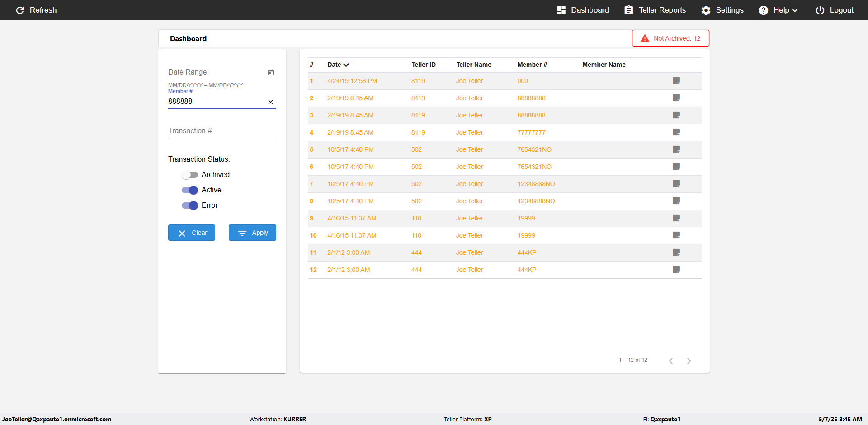Open the note icon for the 77777777 row
The image size is (868, 425).
coord(676,132)
